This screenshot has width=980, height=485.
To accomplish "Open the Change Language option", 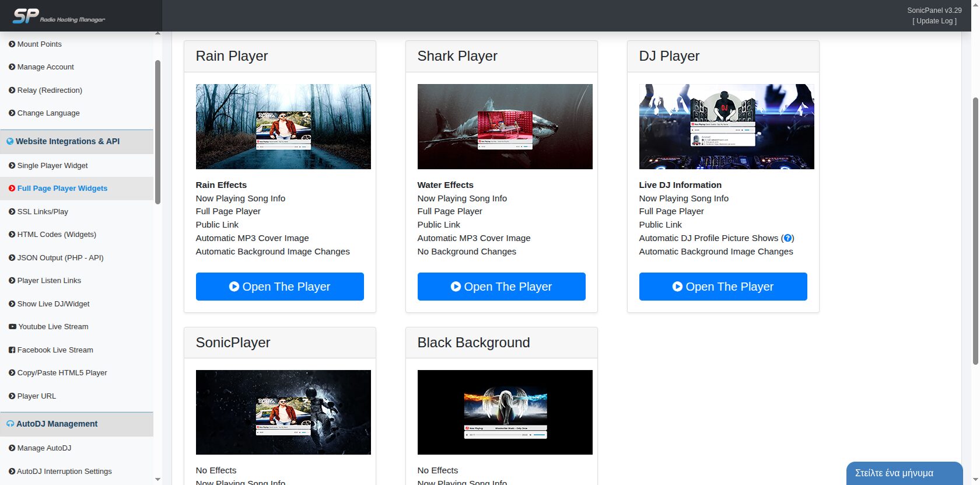I will [x=48, y=113].
